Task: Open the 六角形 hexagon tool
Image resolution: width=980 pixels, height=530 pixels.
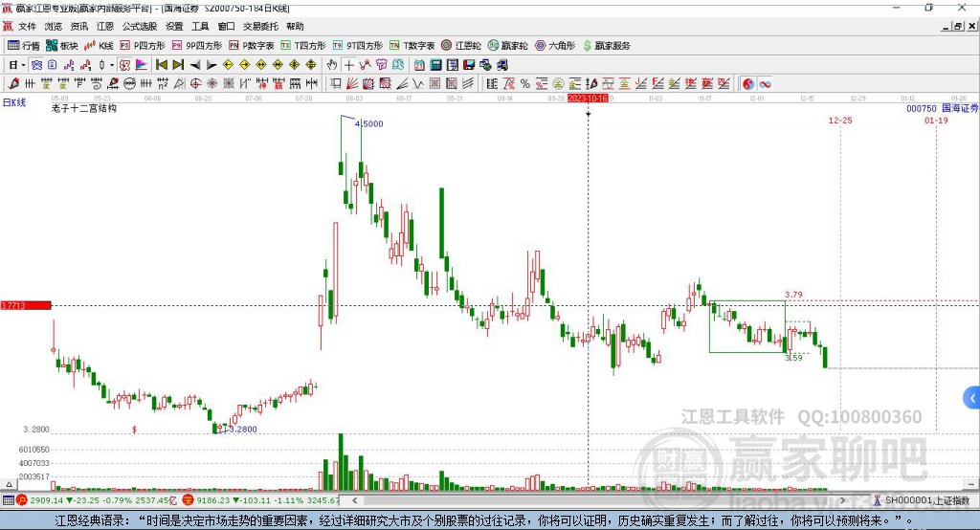Action: 554,46
